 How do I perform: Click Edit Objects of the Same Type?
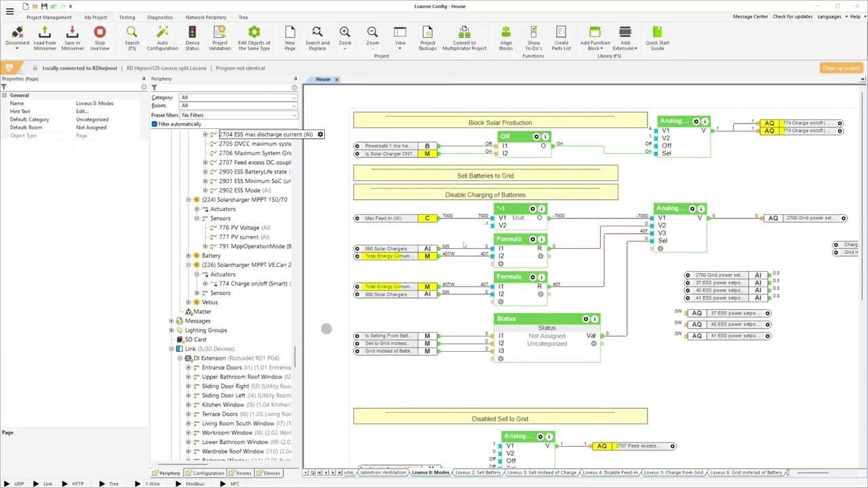[254, 38]
